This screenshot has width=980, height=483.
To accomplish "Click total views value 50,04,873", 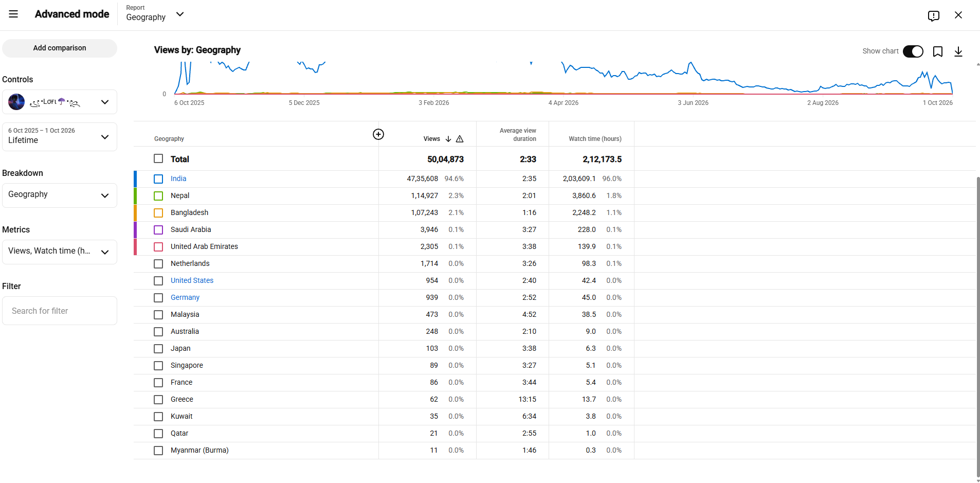I will pos(445,159).
